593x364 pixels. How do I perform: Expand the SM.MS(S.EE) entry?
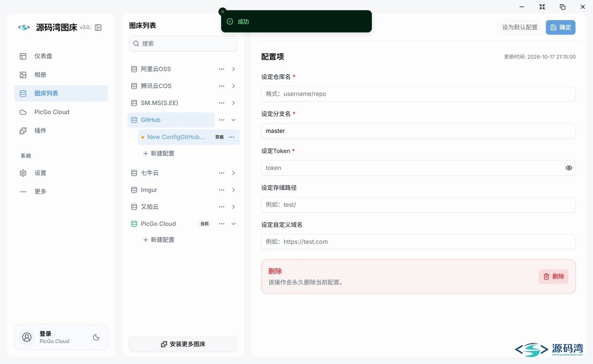(233, 103)
